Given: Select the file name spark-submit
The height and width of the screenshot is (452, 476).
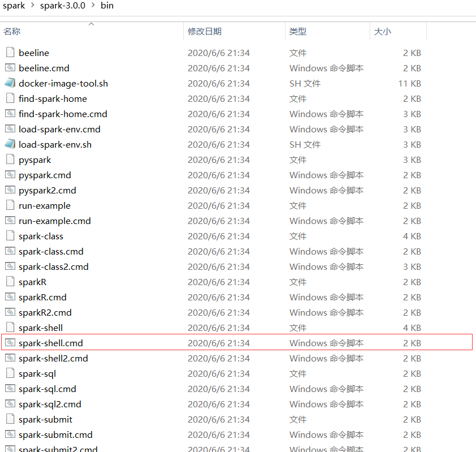Looking at the screenshot, I should [45, 420].
